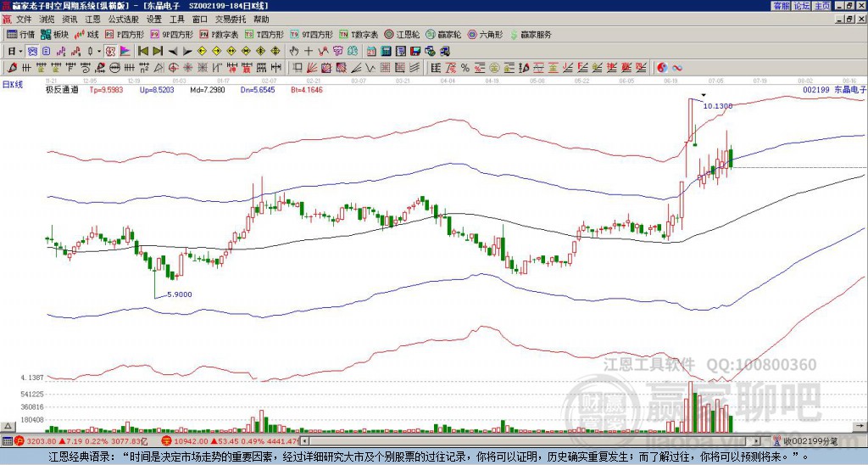Open the 客服 link
Screen dimensions: 868x465
[x=781, y=6]
